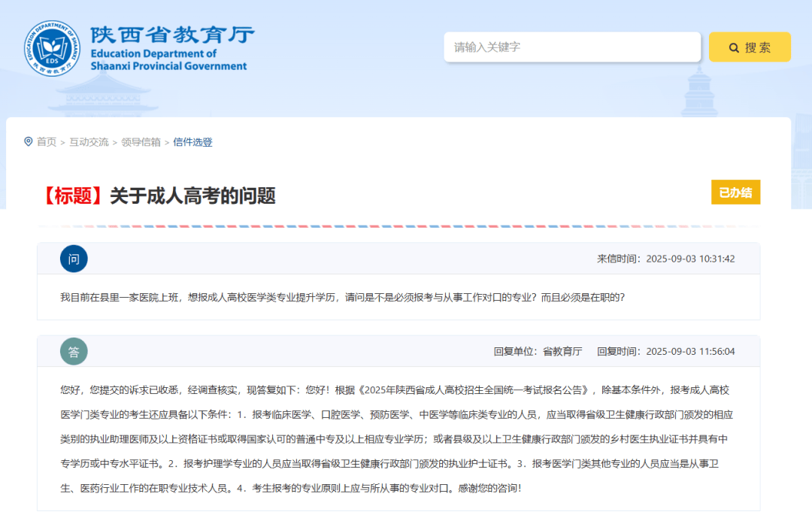Screen dimensions: 812x521
Task: Click the 回复时间 2025-09-03 11:56:04 text
Action: tap(665, 351)
